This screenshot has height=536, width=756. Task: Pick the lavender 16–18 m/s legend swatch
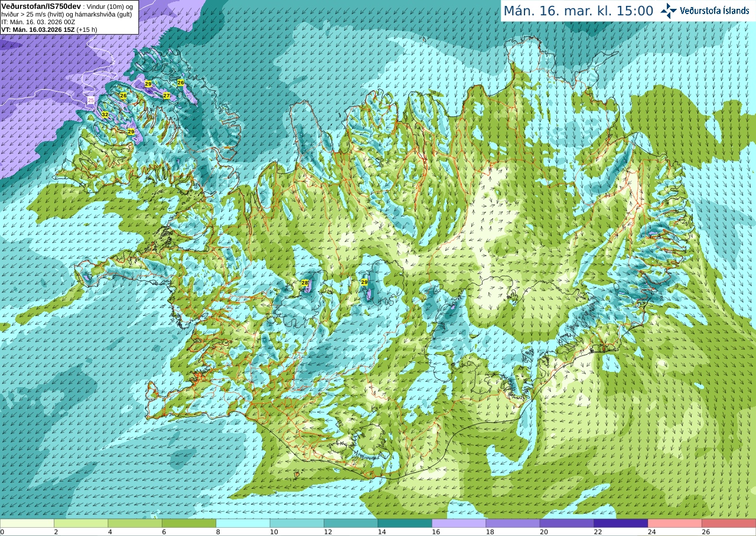459,523
